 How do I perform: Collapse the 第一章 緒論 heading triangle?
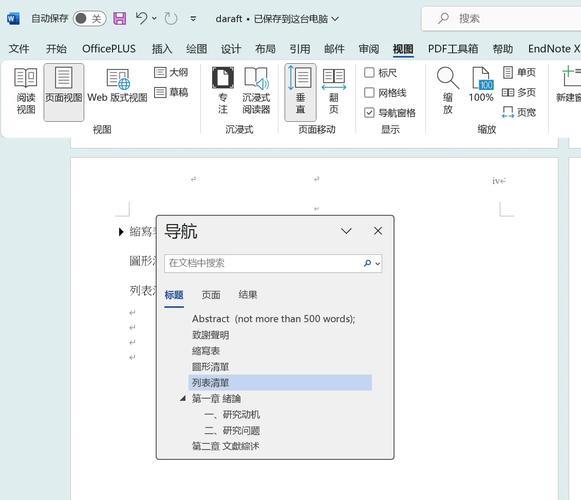[183, 398]
